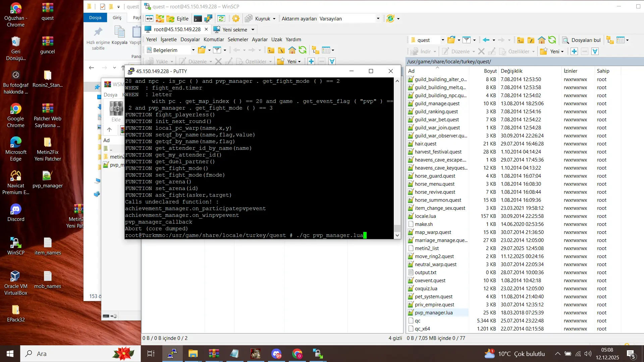
Task: Open terminal console icon in WinSCP toolbar
Action: pos(198,19)
